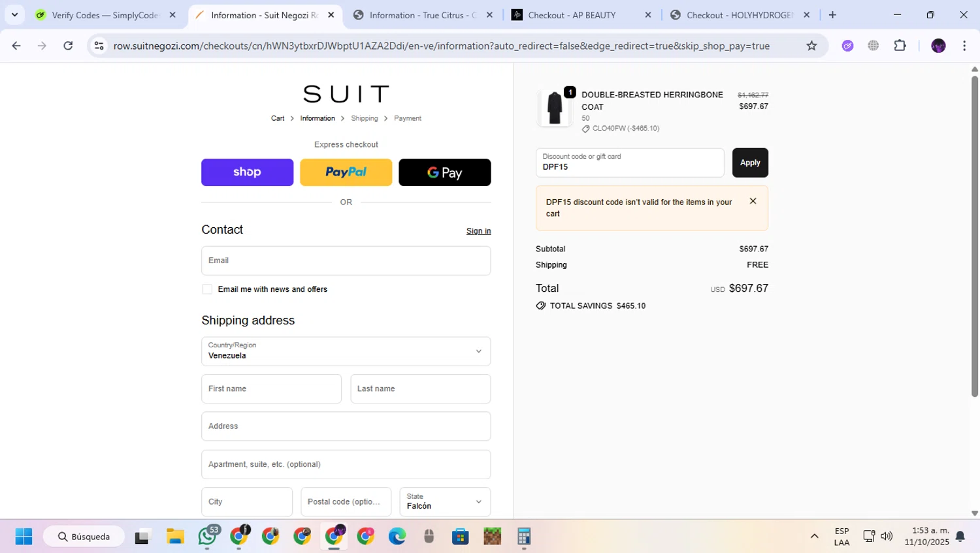
Task: Click the page vertical scrollbar
Action: click(975, 235)
